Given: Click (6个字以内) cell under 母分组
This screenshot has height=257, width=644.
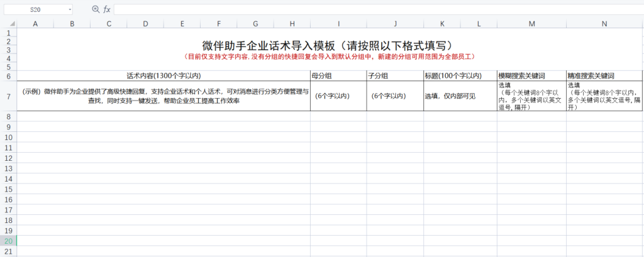Looking at the screenshot, I should [338, 96].
